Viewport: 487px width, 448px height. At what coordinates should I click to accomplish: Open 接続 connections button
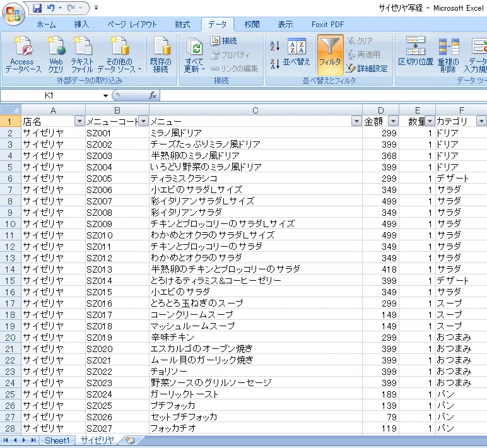click(223, 41)
